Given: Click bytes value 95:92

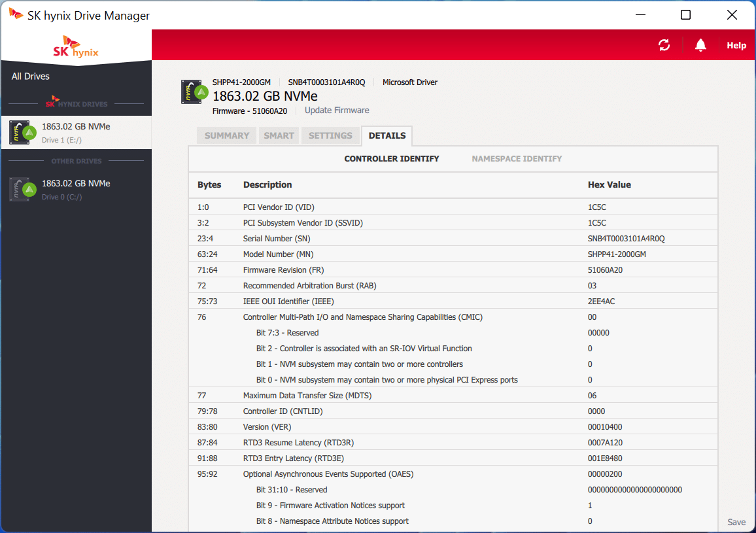Looking at the screenshot, I should (x=207, y=473).
